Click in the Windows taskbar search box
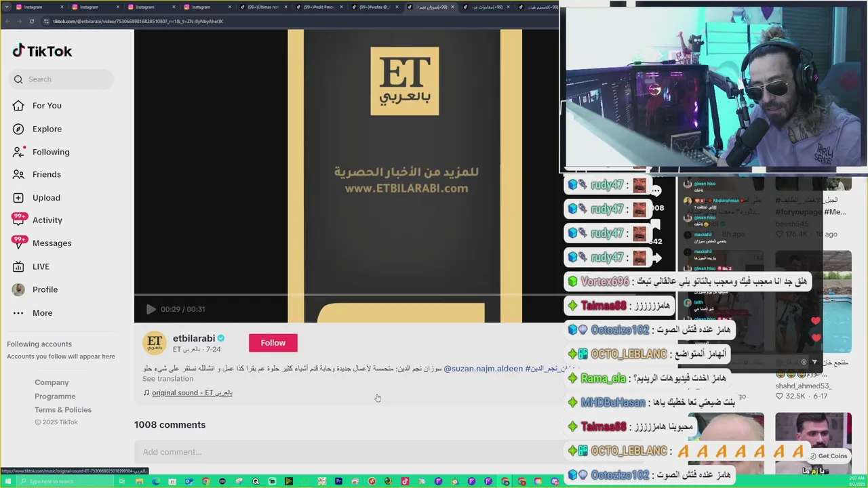This screenshot has width=868, height=488. point(64,481)
